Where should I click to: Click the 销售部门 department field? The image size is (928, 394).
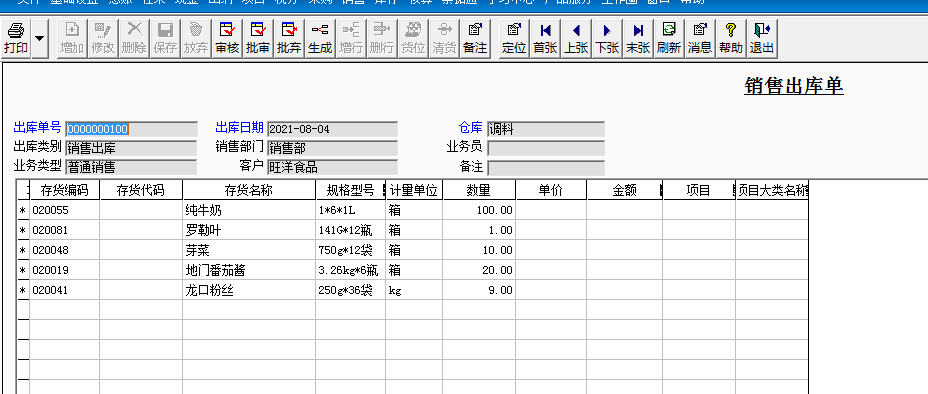coord(332,148)
